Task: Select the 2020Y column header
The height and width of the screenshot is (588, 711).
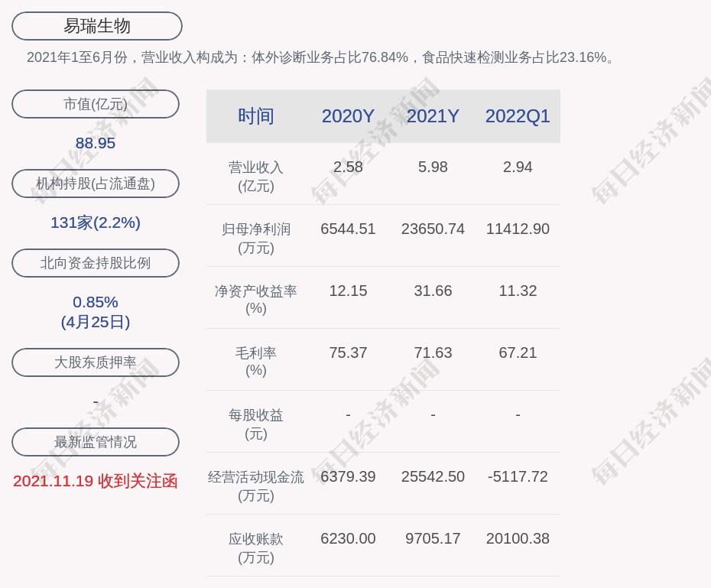Action: (x=348, y=116)
